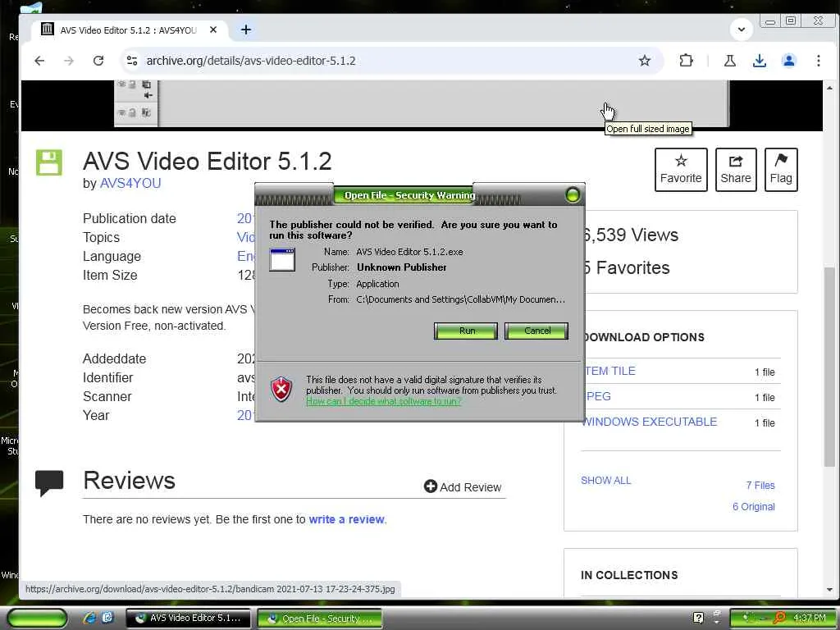Open Chrome Labs flask icon
840x630 pixels.
click(729, 61)
